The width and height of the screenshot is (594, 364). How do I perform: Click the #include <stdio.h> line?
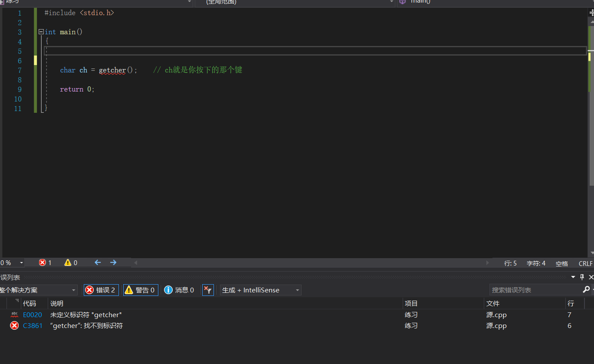79,13
